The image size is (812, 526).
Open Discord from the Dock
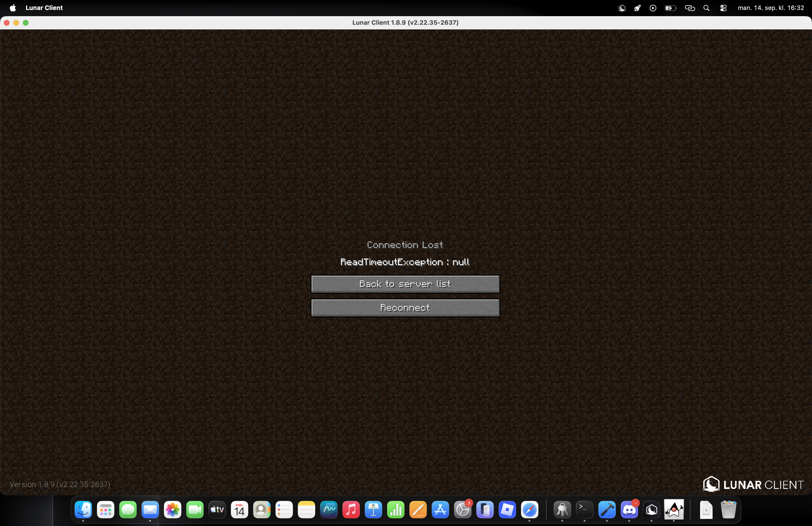(x=629, y=510)
